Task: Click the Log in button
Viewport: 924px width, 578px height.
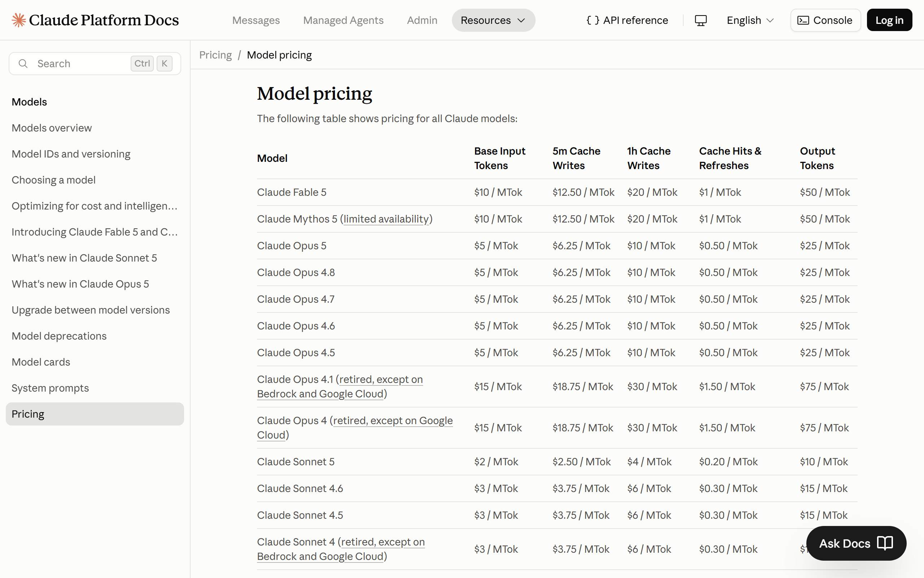Action: point(889,20)
